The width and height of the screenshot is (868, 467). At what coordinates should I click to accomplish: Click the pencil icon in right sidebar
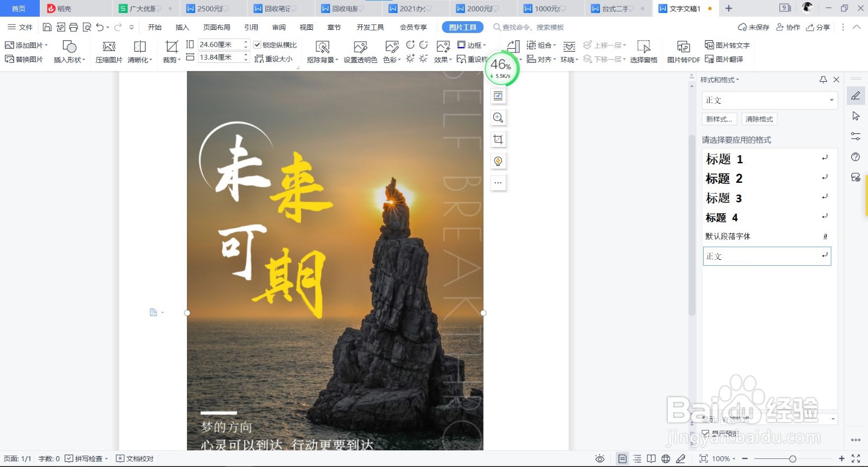[x=856, y=95]
